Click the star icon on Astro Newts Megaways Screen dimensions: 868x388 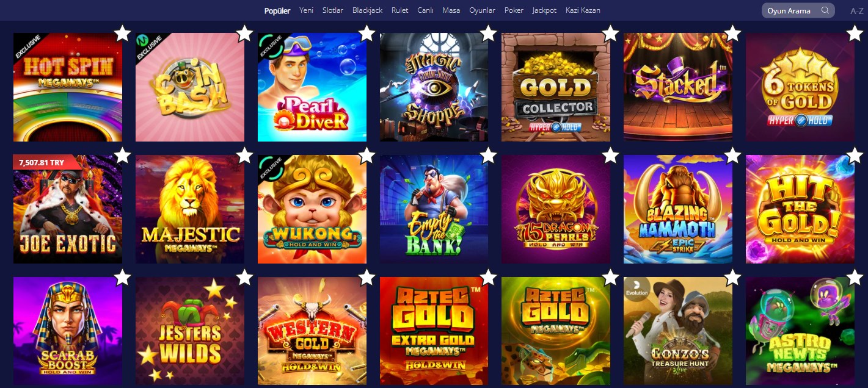(855, 277)
